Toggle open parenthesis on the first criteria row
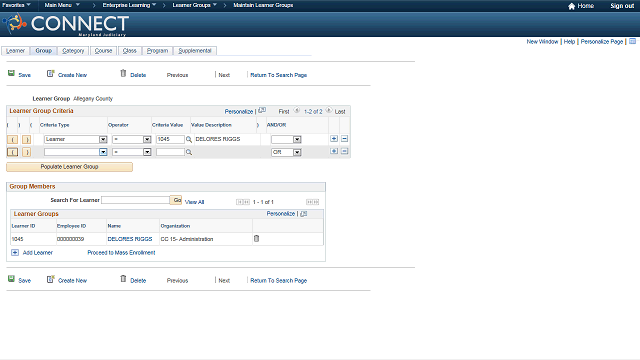Image resolution: width=640 pixels, height=360 pixels. coord(13,140)
